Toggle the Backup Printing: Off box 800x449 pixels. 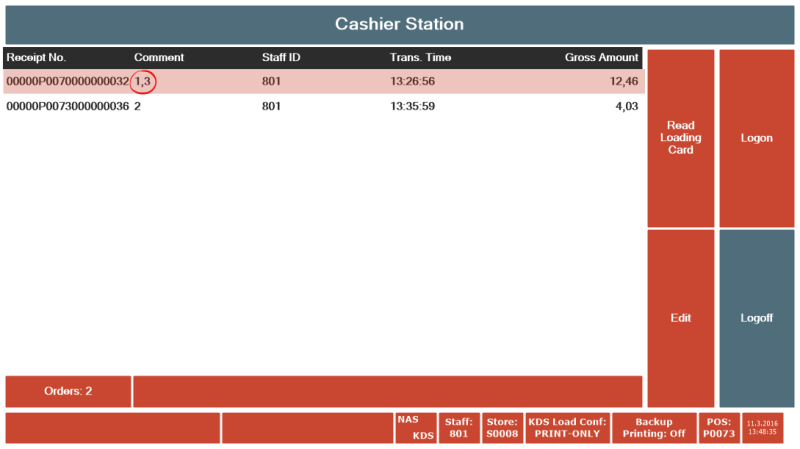[x=654, y=428]
